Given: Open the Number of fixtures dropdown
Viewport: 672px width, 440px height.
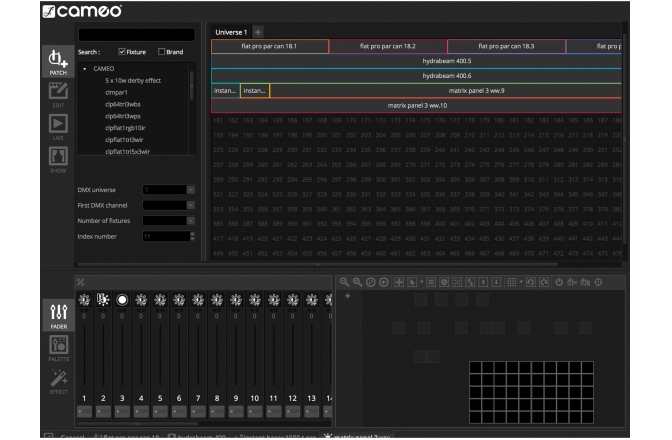Looking at the screenshot, I should click(x=191, y=221).
